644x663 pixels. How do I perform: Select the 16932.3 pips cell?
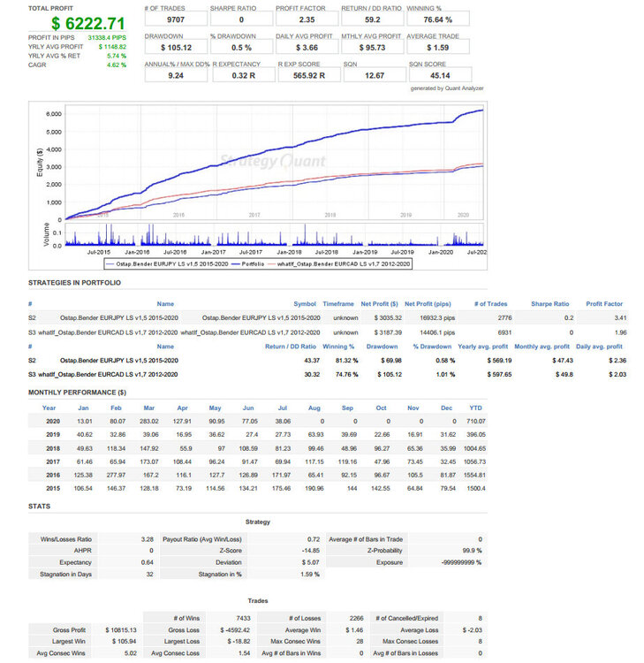(x=437, y=317)
